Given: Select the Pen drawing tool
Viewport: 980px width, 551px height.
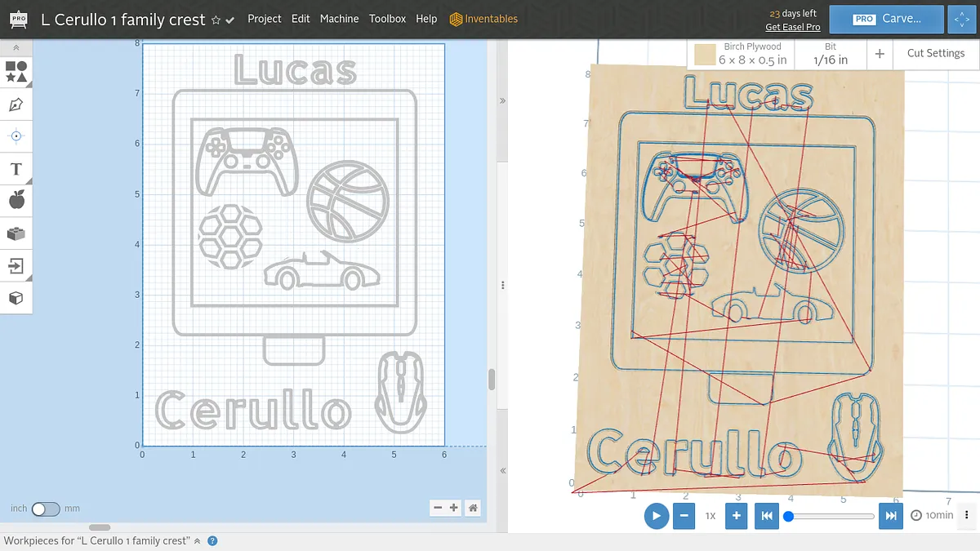Looking at the screenshot, I should click(x=16, y=104).
